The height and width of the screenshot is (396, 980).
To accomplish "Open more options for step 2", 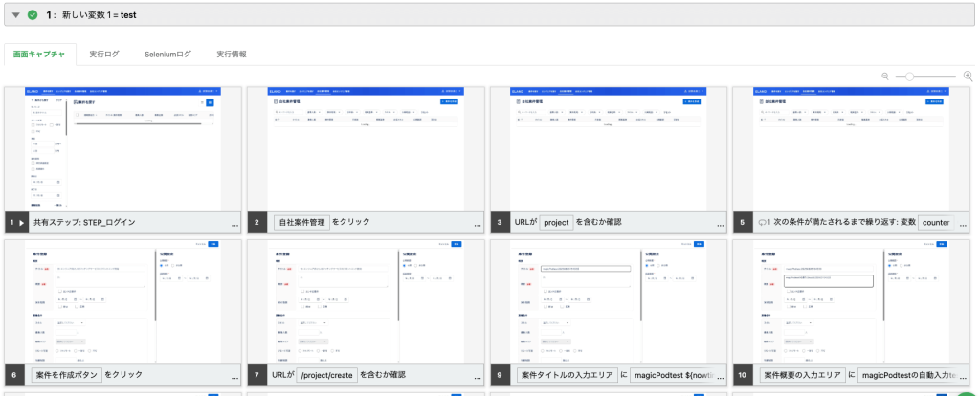I will (478, 226).
